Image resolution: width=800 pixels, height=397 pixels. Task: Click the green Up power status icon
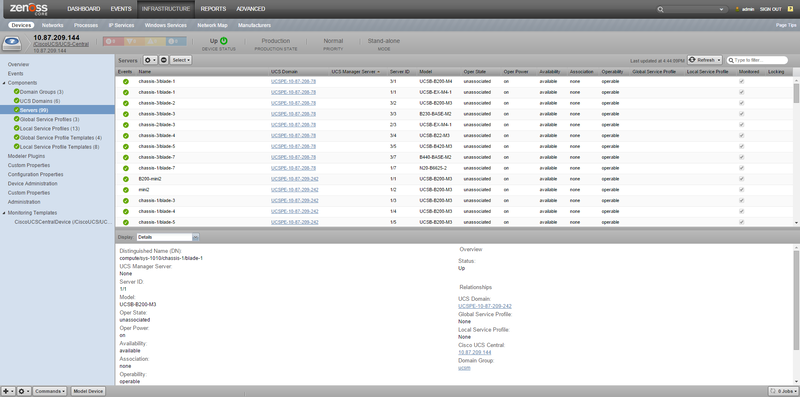[223, 41]
